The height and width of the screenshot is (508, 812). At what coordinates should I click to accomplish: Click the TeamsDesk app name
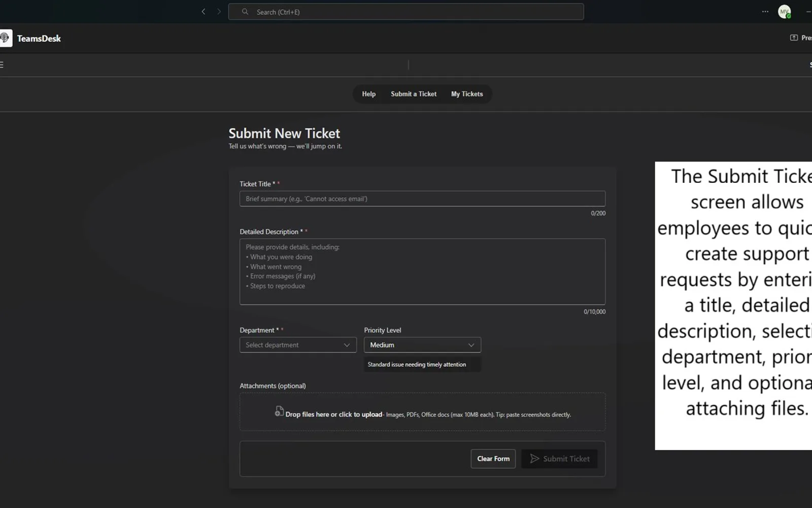point(39,39)
